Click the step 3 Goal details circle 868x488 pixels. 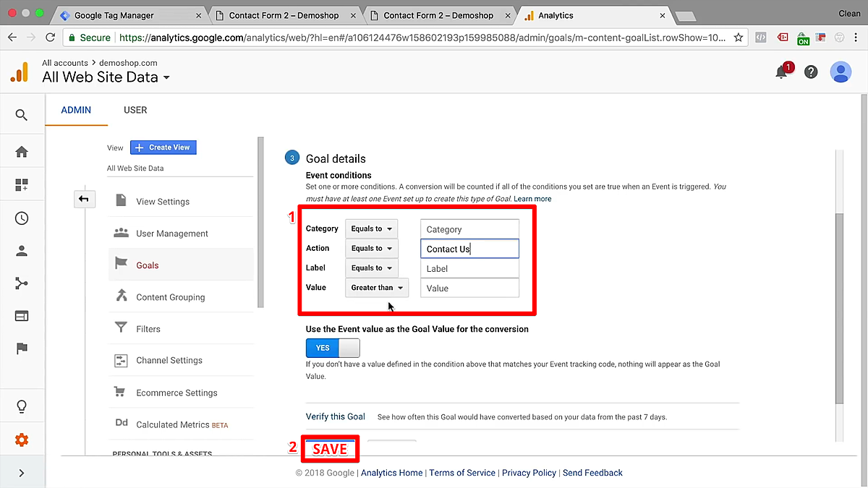(x=292, y=158)
